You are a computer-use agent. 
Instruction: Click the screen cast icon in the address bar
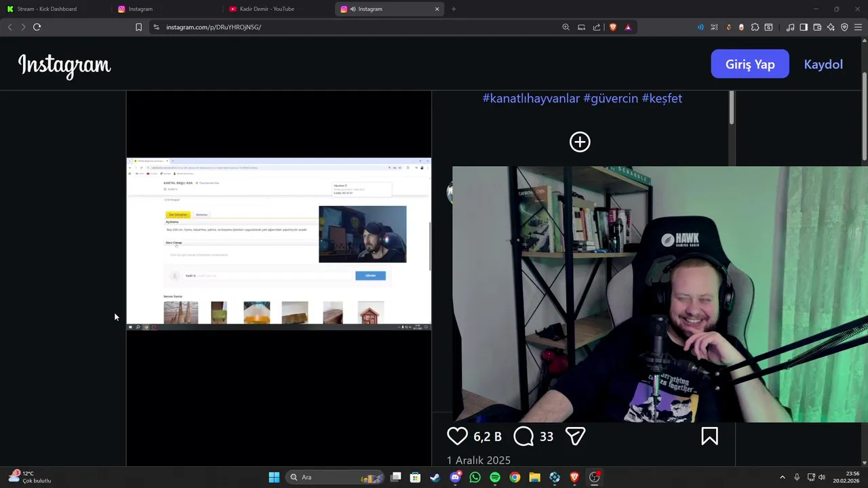[581, 27]
